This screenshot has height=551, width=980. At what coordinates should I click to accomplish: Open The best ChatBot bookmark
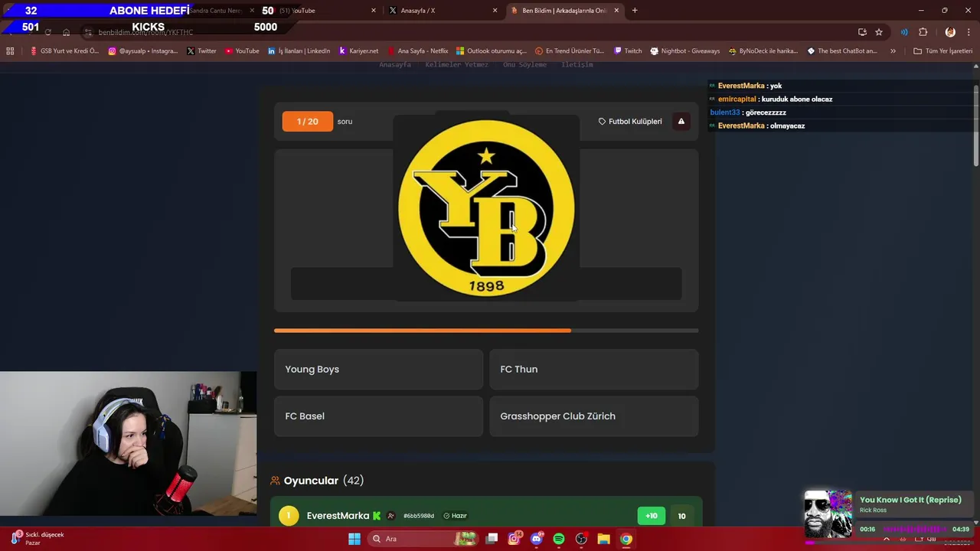tap(842, 51)
